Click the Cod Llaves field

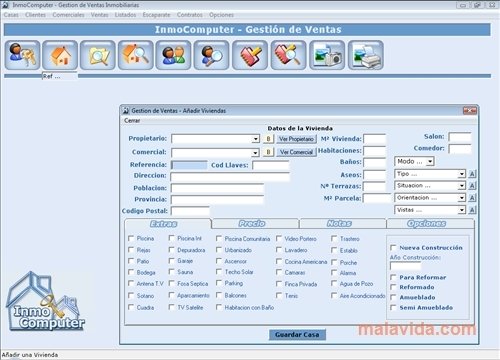pyautogui.click(x=270, y=165)
